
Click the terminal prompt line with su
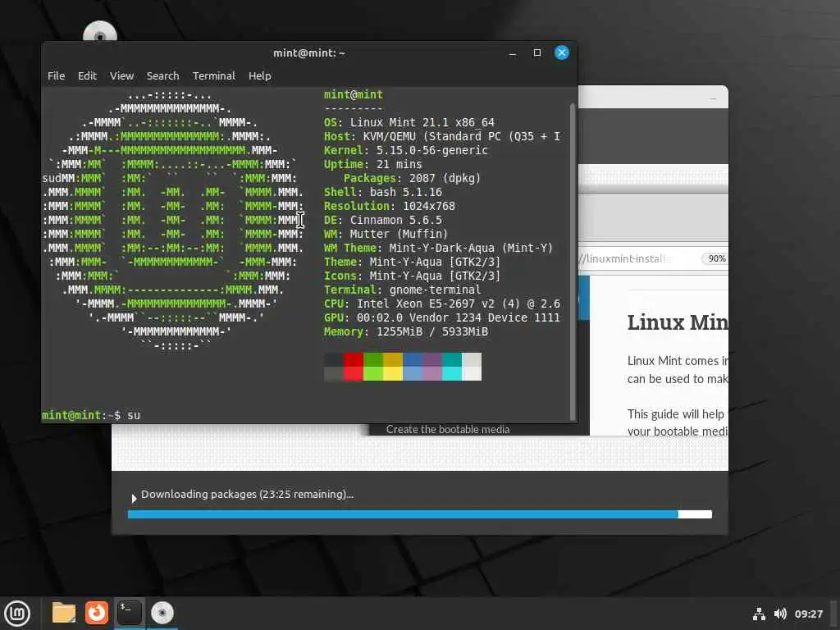pyautogui.click(x=91, y=415)
